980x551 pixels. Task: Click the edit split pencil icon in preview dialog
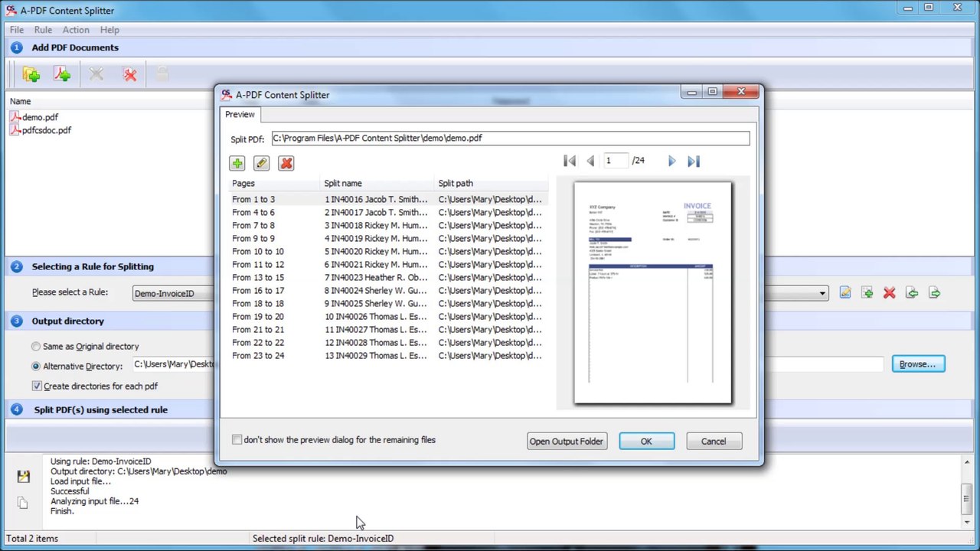261,163
